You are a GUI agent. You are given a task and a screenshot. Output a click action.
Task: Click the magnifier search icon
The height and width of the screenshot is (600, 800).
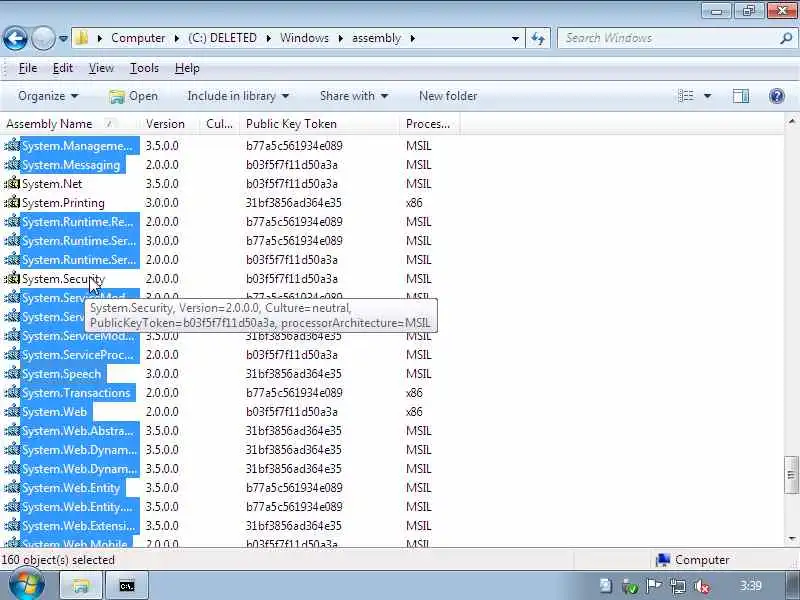pyautogui.click(x=786, y=38)
